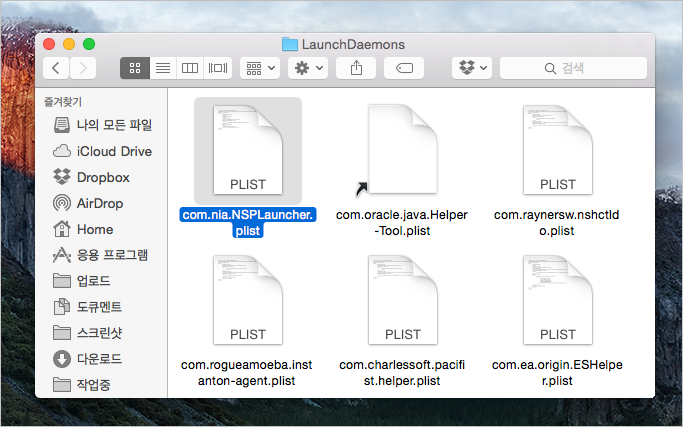
Task: Click the com.raynersw.nshctldo.plist filename label
Action: pyautogui.click(x=557, y=223)
